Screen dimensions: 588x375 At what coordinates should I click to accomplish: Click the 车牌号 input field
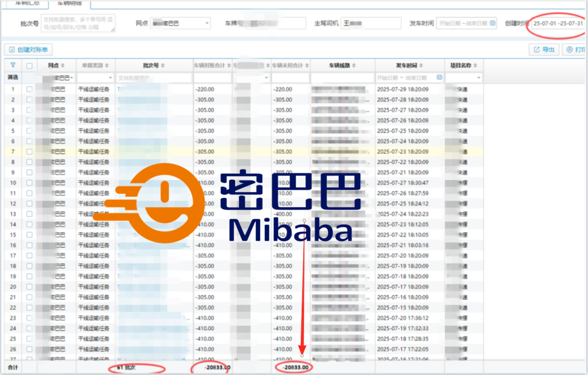pos(275,23)
